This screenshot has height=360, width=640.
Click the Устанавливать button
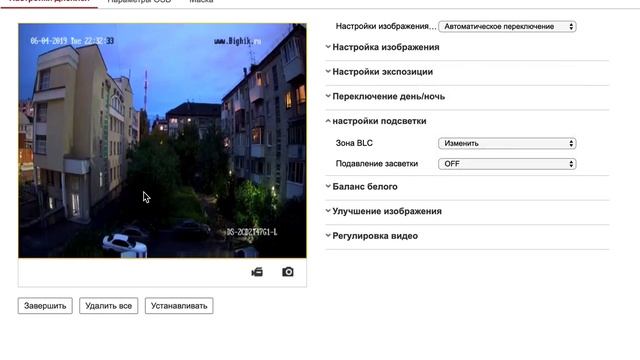pyautogui.click(x=179, y=306)
